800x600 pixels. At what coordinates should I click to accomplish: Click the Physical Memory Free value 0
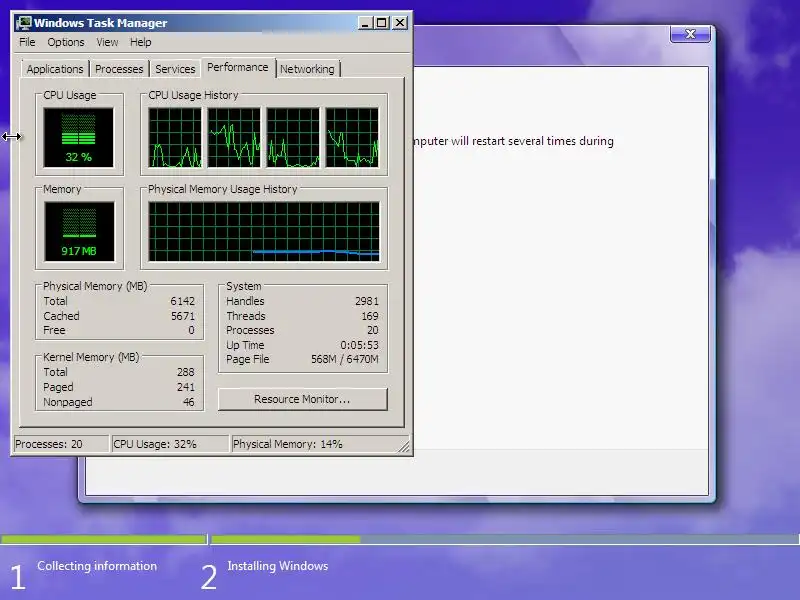coord(191,330)
